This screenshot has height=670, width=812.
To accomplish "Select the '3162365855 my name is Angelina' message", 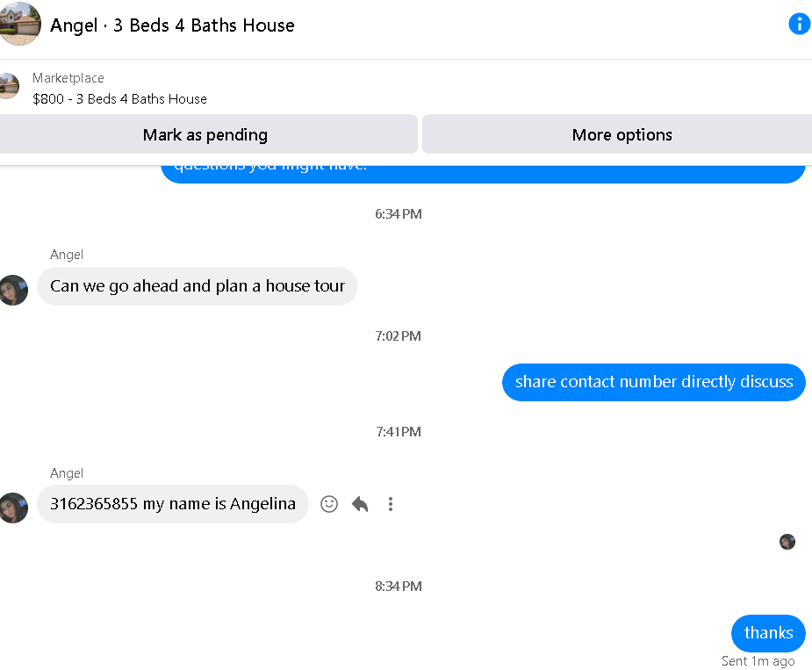I will click(x=172, y=504).
